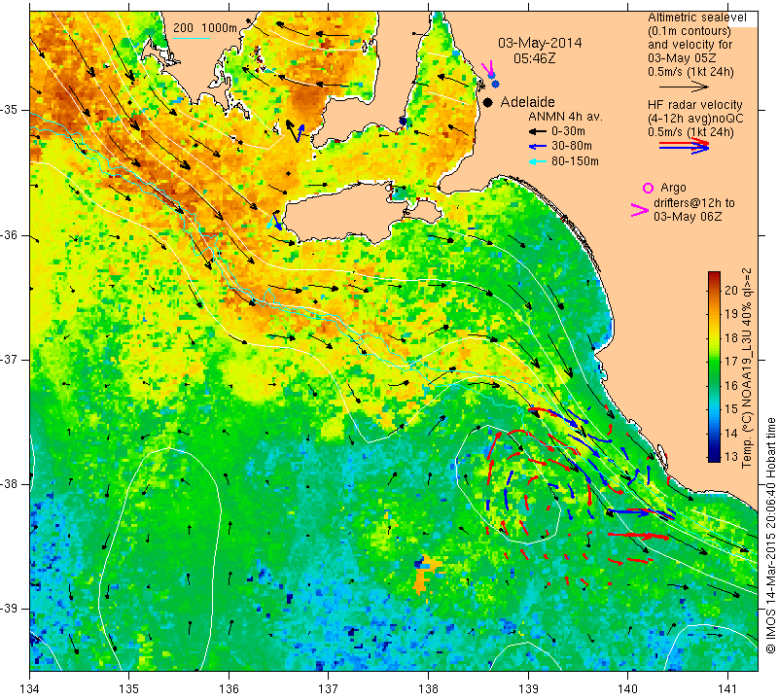Click the black altimetric velocity reference arrow
Image resolution: width=778 pixels, height=700 pixels.
(x=684, y=87)
